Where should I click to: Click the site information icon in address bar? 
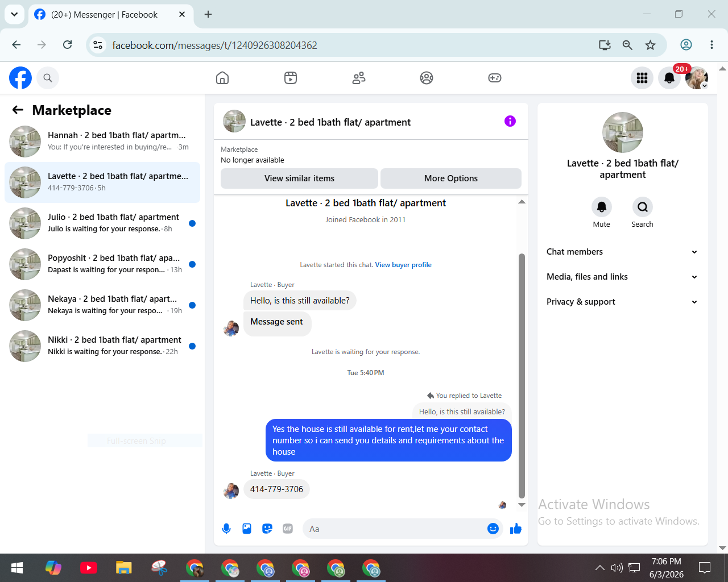coord(98,45)
